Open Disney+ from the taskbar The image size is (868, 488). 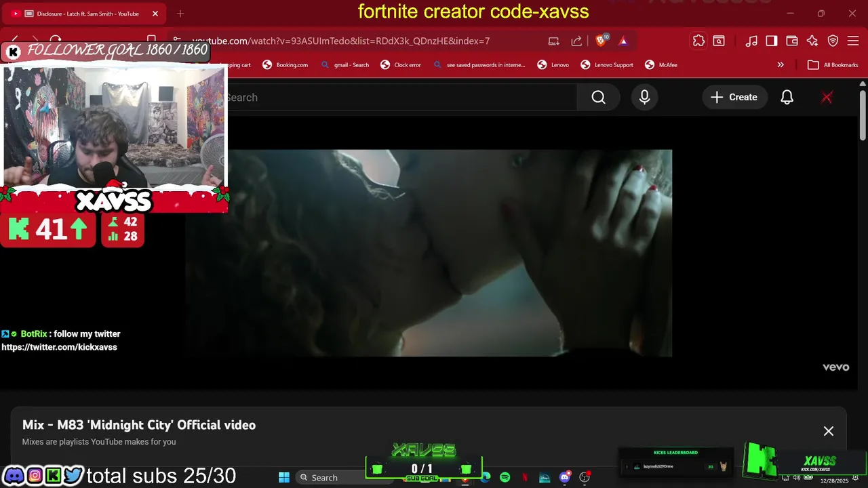[x=545, y=477]
